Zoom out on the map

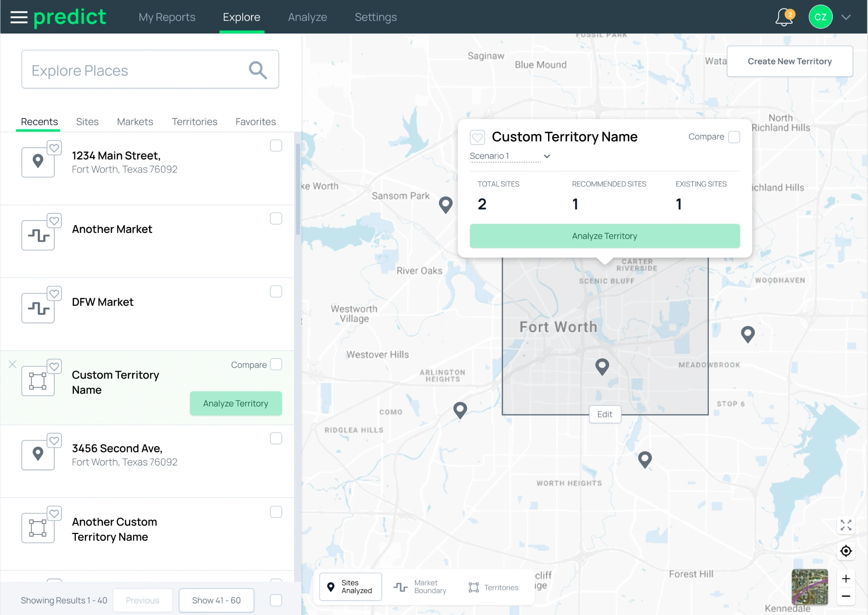pos(846,596)
